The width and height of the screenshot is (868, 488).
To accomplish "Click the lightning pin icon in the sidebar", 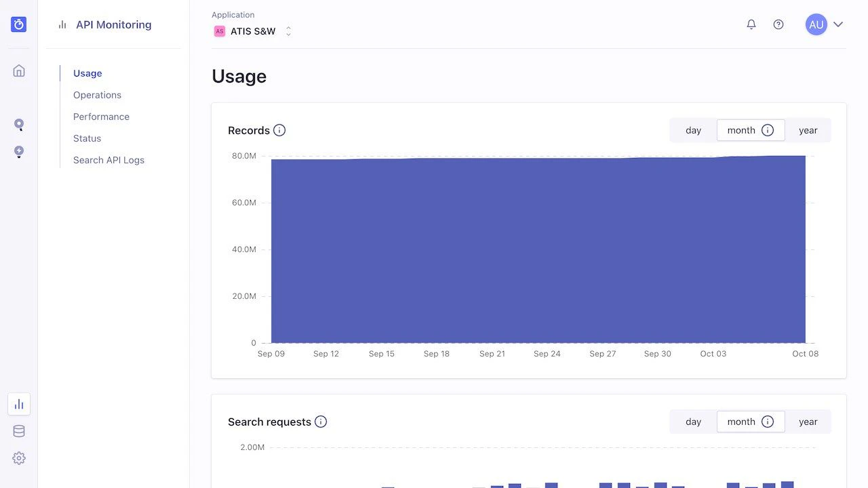I will pos(18,152).
